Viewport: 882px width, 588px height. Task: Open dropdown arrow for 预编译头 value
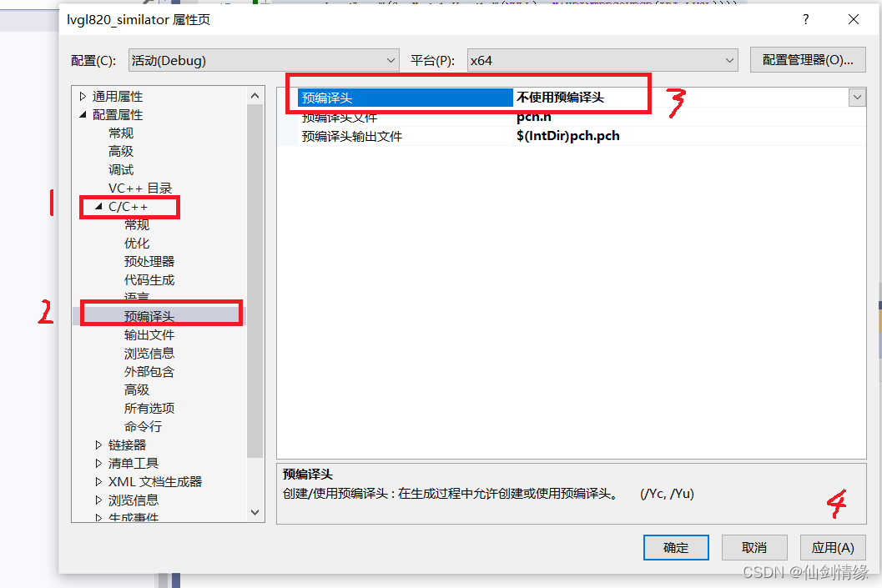(x=857, y=98)
